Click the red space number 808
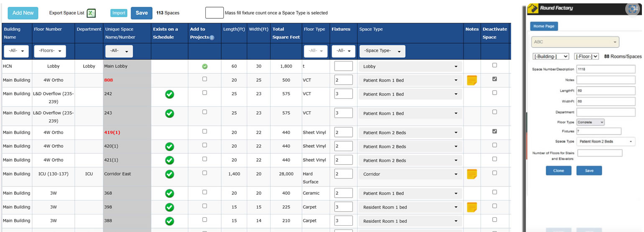The image size is (644, 232). point(109,80)
